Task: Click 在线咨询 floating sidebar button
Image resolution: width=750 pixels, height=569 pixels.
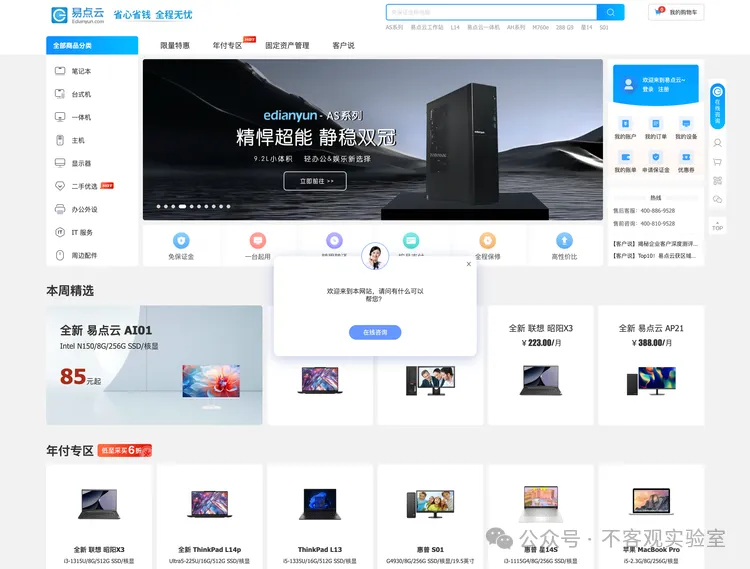Action: pos(717,105)
